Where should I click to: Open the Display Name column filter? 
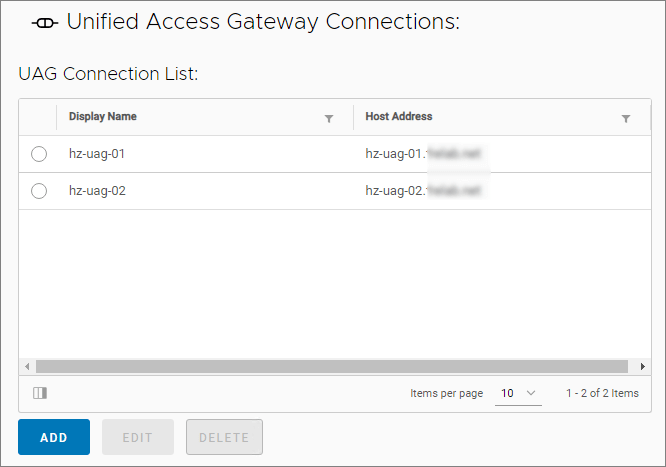pos(329,118)
